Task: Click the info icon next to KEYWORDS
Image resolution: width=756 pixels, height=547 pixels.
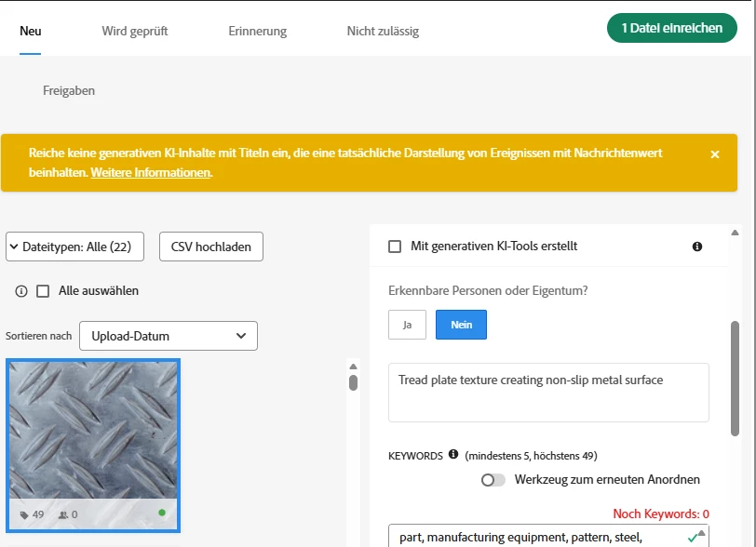Action: coord(453,454)
